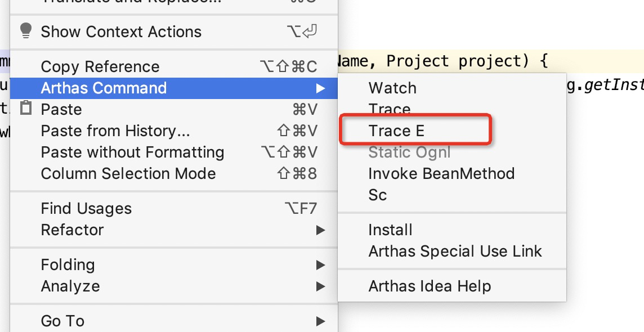Expand the Arthas Command submenu arrow
This screenshot has height=332, width=644.
pos(320,88)
